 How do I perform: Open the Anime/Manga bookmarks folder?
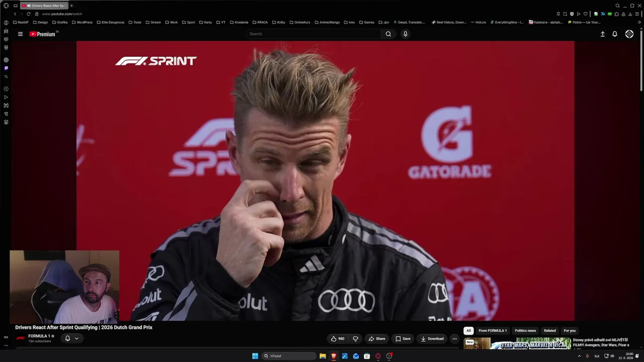pos(328,23)
